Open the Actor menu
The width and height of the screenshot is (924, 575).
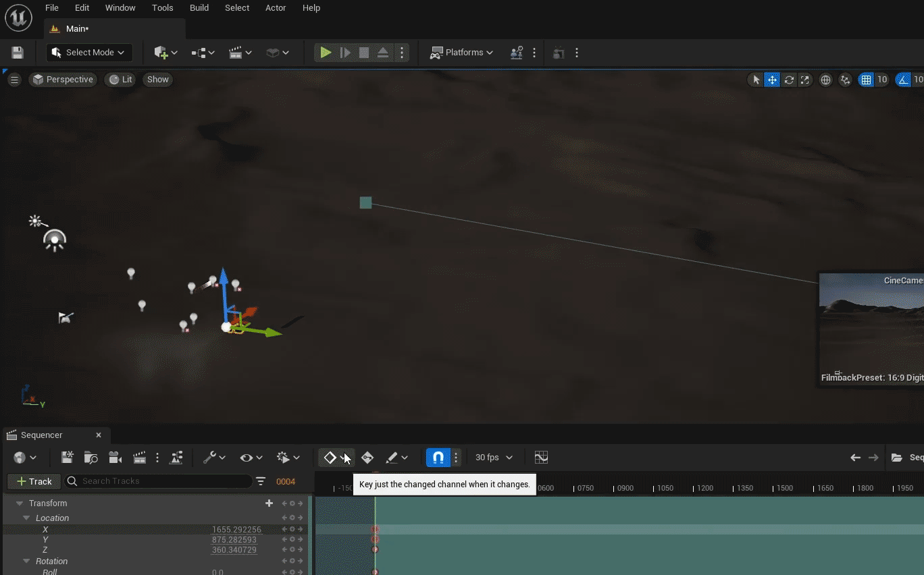275,7
